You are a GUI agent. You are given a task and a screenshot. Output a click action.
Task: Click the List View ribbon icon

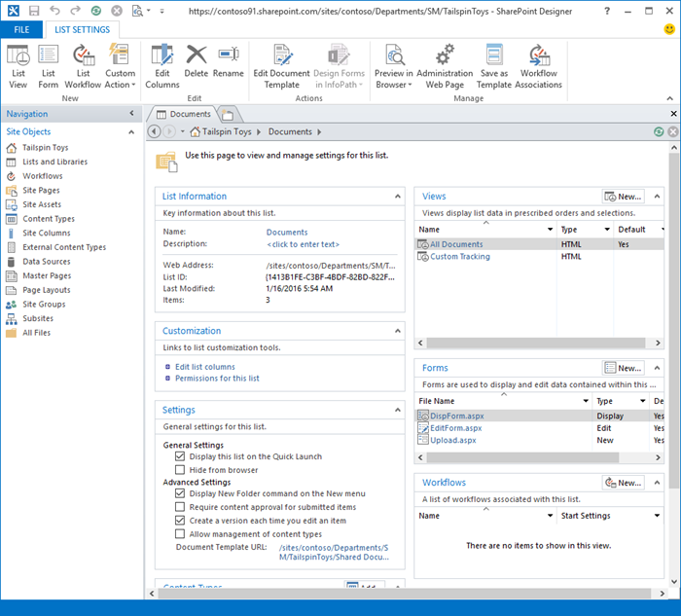coord(18,66)
